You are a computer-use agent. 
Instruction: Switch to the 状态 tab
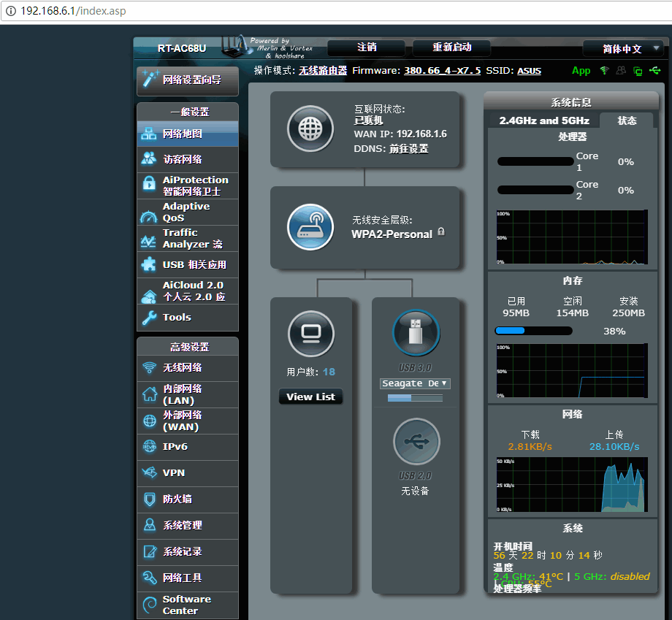point(627,120)
